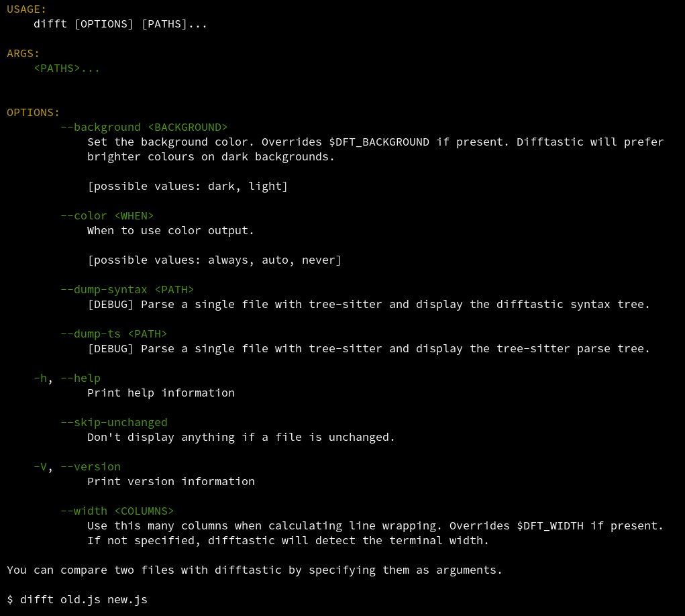Click the -h, --help option
The width and height of the screenshot is (685, 616).
[x=66, y=378]
